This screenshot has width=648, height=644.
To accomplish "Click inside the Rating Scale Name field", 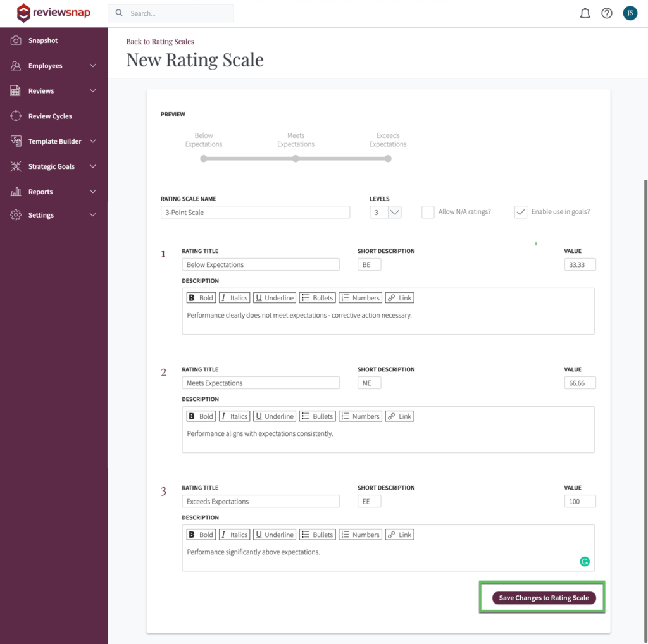I will coord(255,212).
